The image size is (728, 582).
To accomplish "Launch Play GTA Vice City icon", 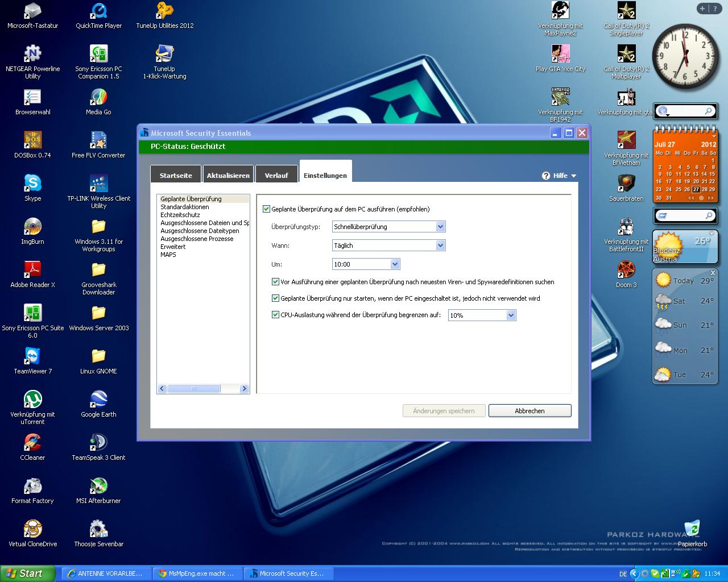I will coord(560,54).
